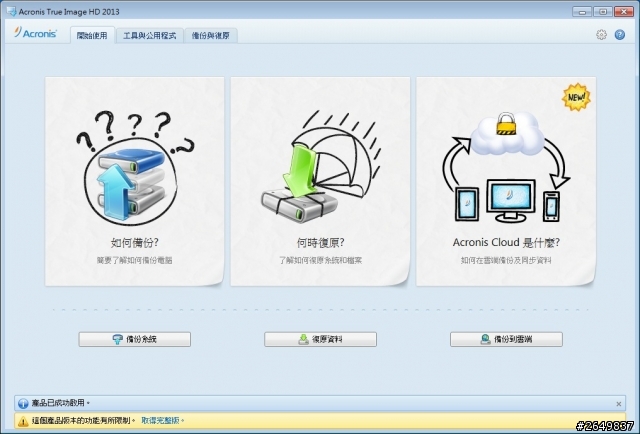Viewport: 640px width, 434px height.
Task: Click the 復原資料 button
Action: pyautogui.click(x=320, y=339)
